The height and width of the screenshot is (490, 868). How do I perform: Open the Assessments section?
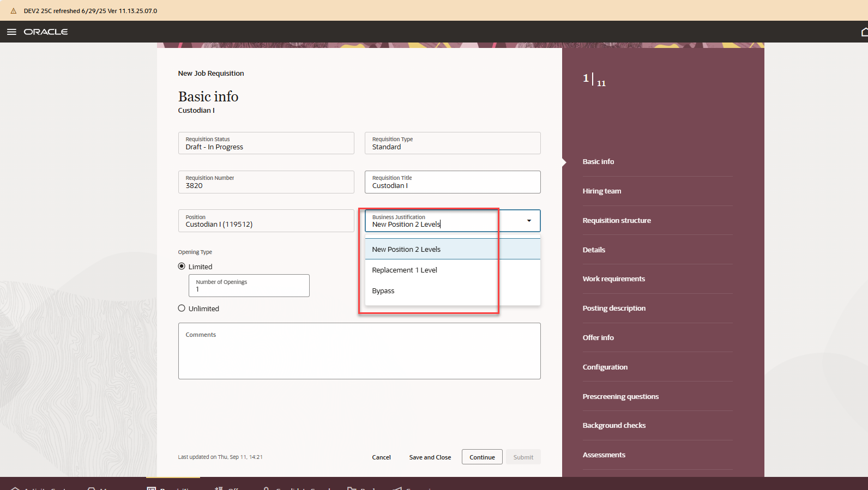pos(604,455)
